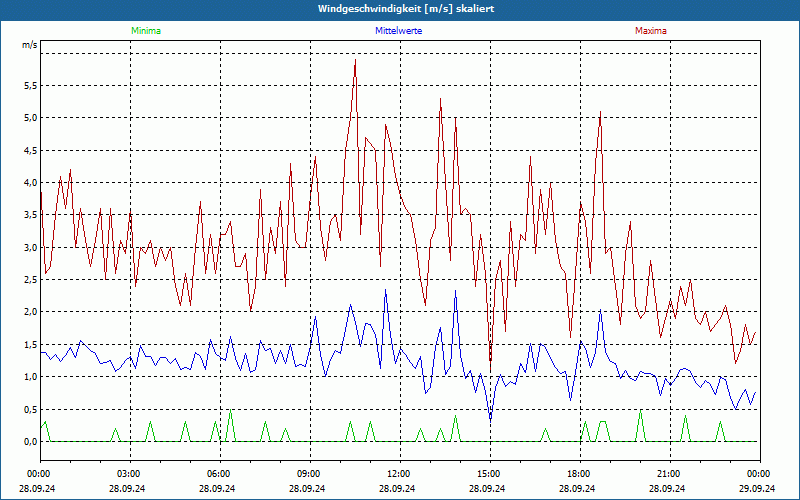Click the 3,5 y-axis value
This screenshot has height=500, width=800.
click(31, 215)
